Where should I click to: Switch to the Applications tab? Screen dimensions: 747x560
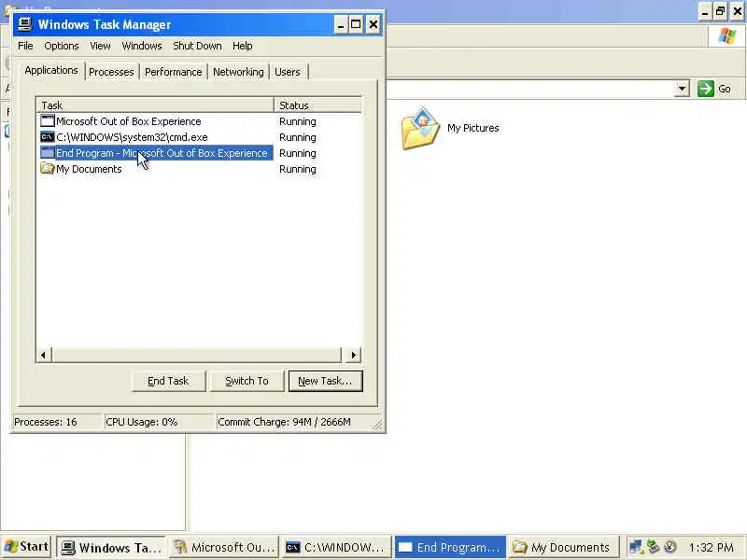(51, 71)
